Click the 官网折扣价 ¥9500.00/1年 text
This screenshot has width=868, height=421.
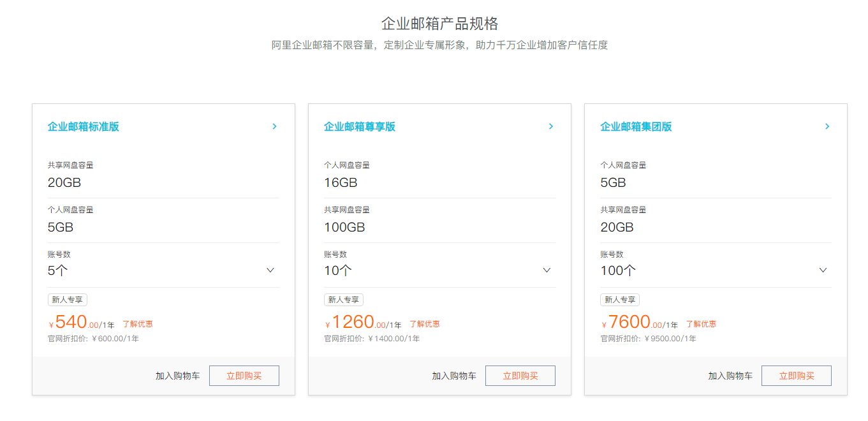[648, 339]
